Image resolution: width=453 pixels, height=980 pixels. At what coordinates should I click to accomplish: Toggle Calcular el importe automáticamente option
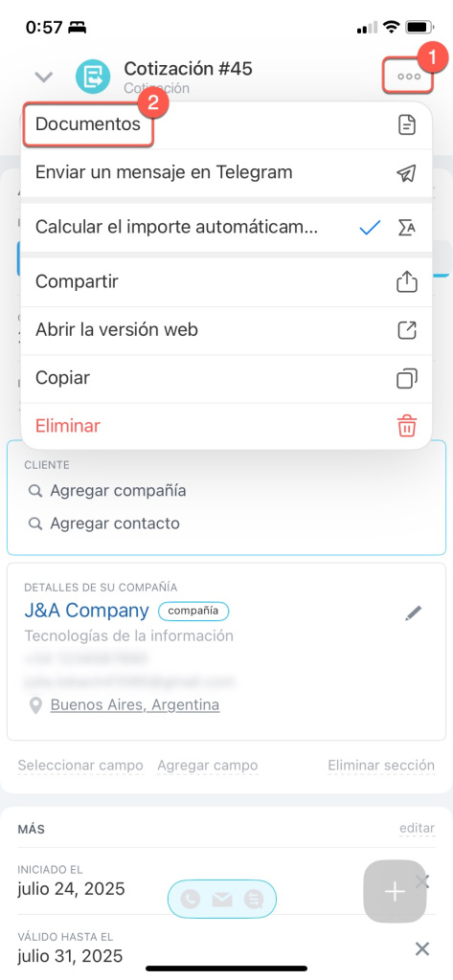(226, 228)
